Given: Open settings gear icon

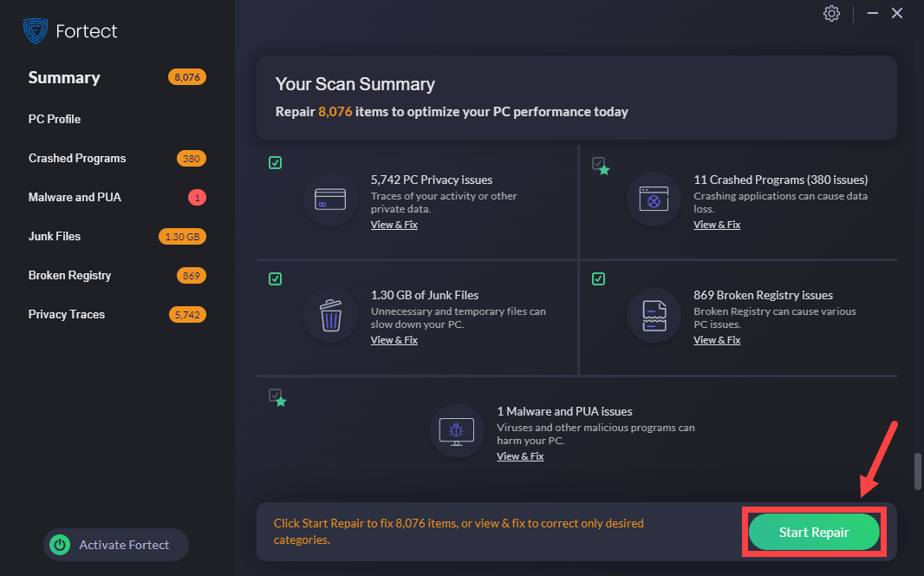Looking at the screenshot, I should (x=831, y=13).
